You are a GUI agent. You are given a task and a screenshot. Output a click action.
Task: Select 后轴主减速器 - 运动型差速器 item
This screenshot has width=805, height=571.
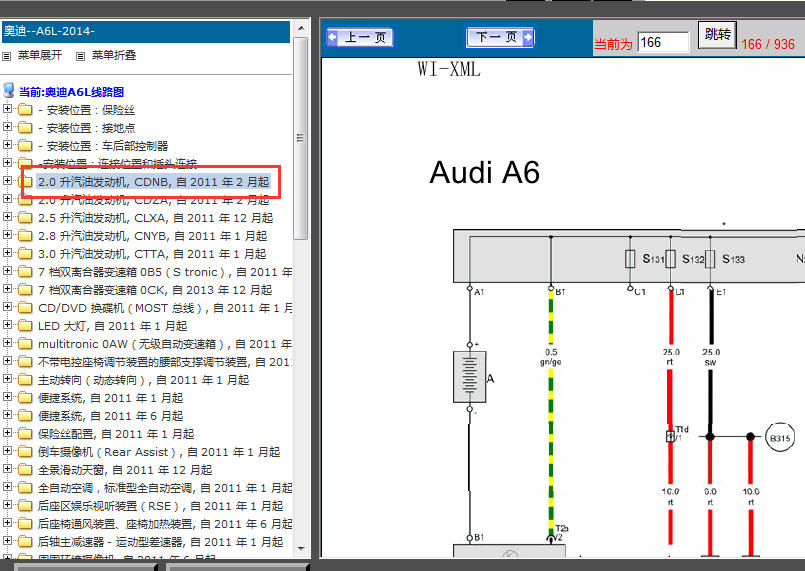[x=160, y=541]
